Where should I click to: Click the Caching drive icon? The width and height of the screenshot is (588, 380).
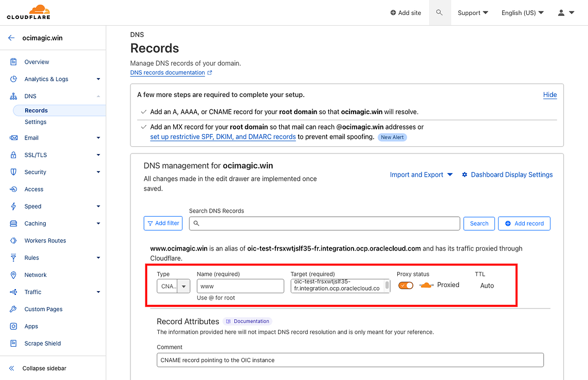point(13,224)
